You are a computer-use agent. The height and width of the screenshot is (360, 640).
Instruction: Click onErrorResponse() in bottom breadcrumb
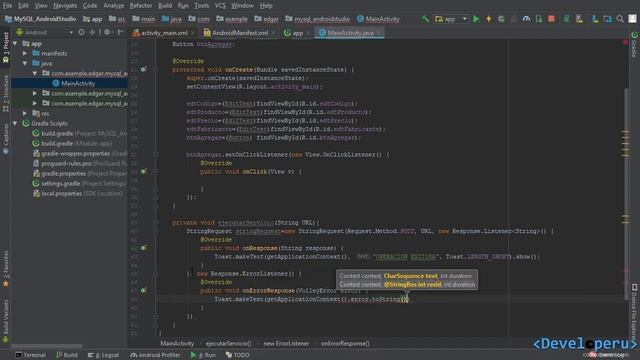tap(345, 344)
